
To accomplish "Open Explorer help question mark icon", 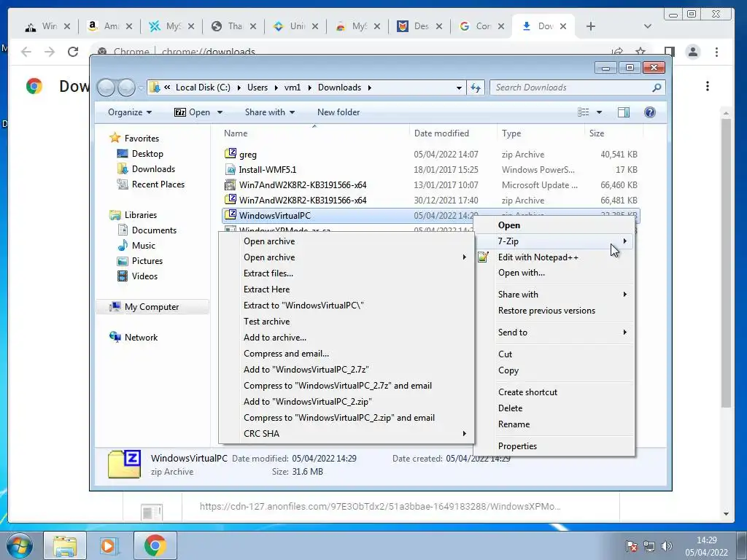I will [x=649, y=112].
